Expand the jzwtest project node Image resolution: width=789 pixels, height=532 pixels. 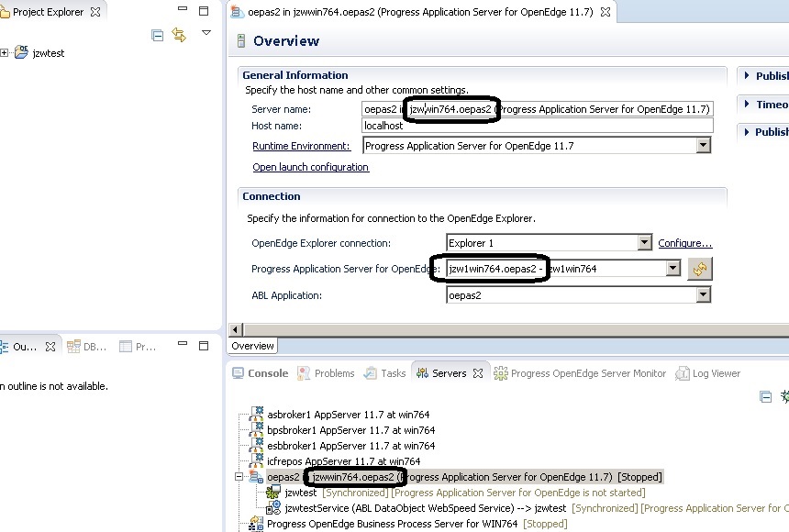coord(6,52)
